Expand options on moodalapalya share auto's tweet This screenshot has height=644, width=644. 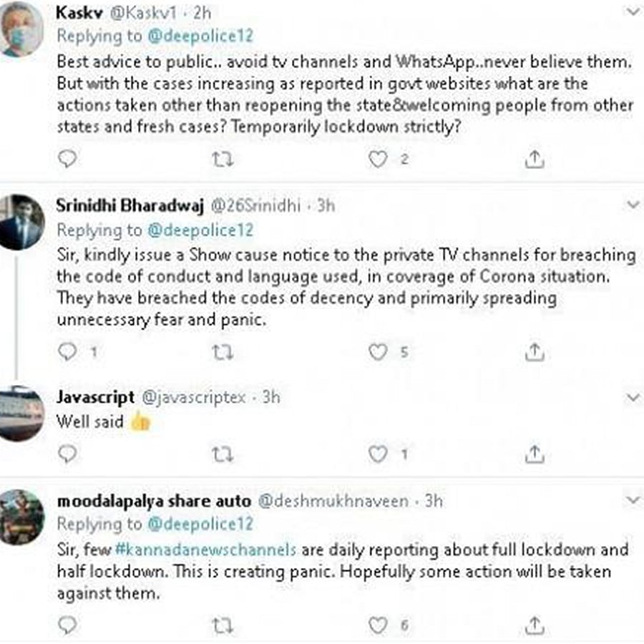[x=633, y=499]
